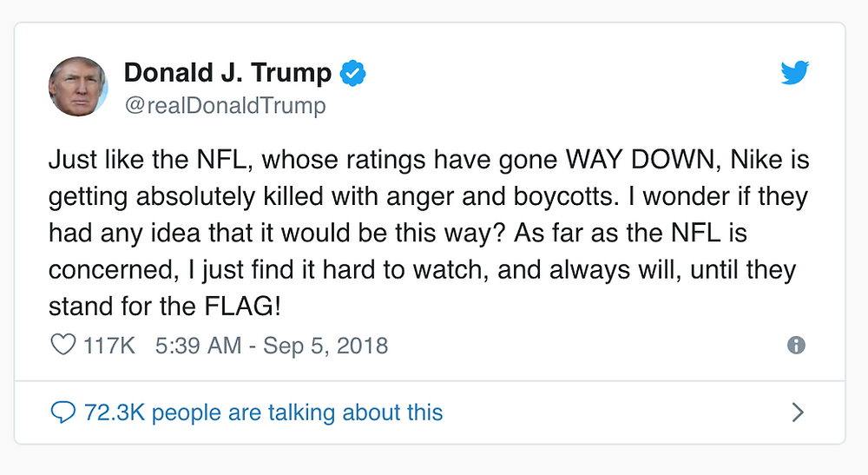Click the Sep 5, 2018 date
Viewport: 868px width, 475px height.
[x=325, y=346]
